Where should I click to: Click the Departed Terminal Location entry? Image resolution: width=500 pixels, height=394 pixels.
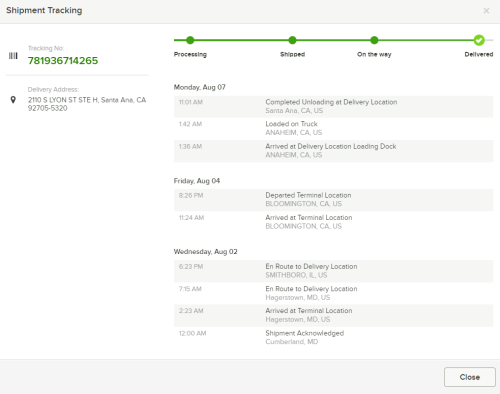[333, 200]
